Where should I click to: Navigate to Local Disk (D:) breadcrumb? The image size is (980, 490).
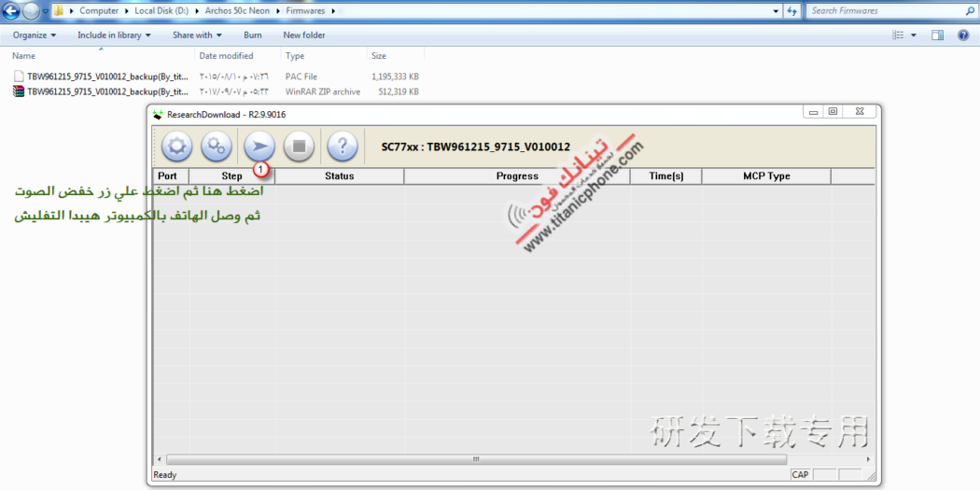[161, 10]
